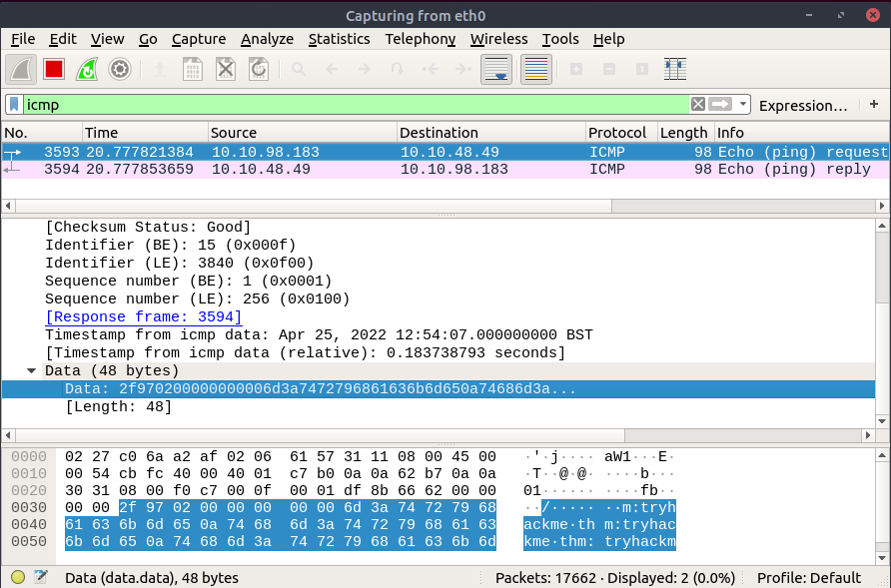
Task: Toggle packet colorization
Action: pyautogui.click(x=535, y=69)
